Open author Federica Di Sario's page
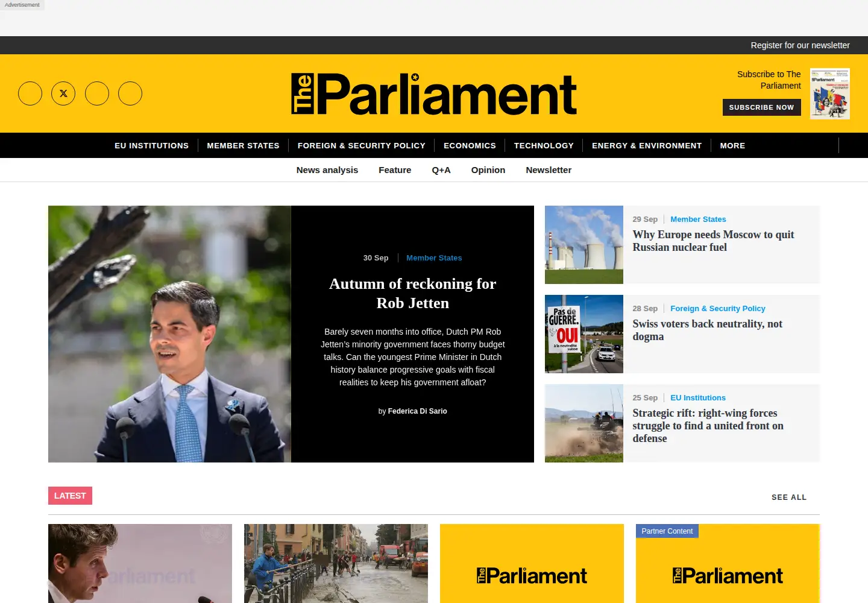The width and height of the screenshot is (868, 603). (x=418, y=411)
